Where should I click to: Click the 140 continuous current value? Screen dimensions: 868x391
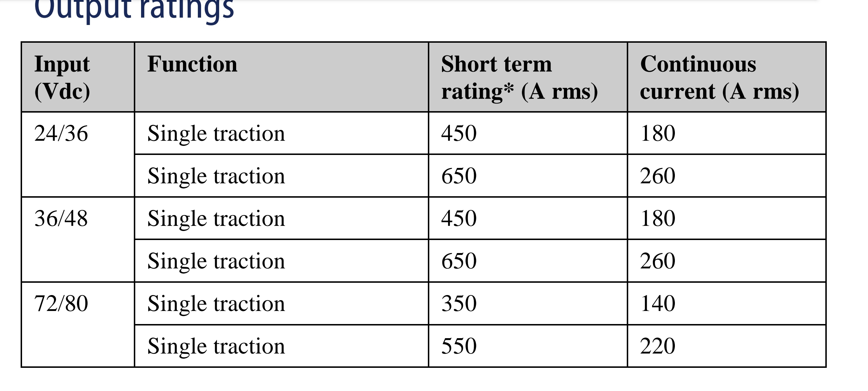(658, 303)
